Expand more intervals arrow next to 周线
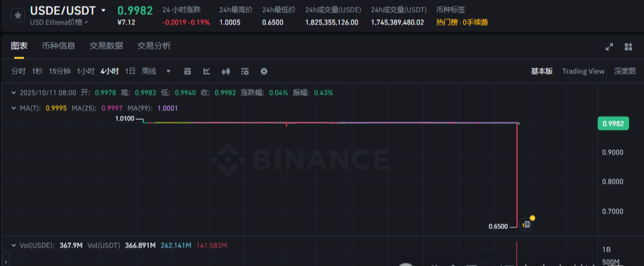The height and width of the screenshot is (266, 644). pos(168,72)
